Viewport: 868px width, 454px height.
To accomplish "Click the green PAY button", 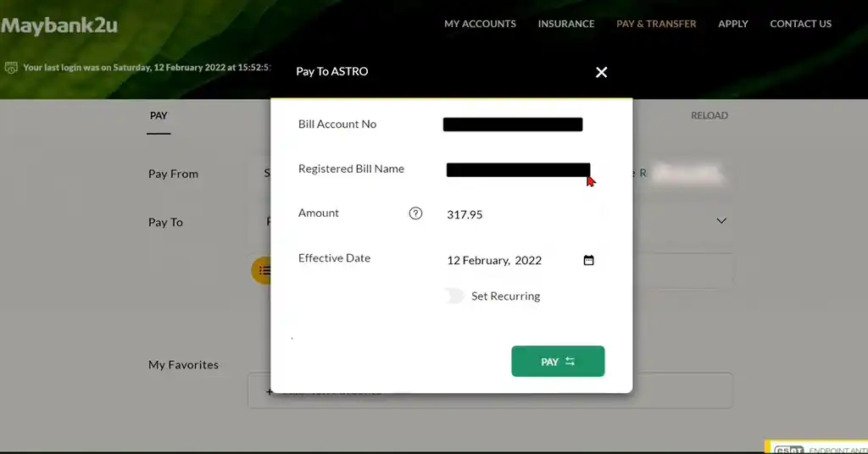I will click(x=558, y=361).
